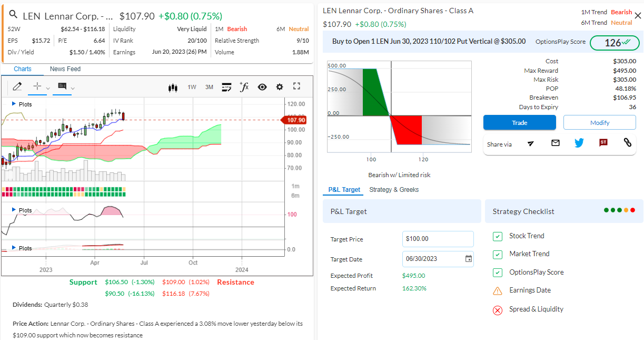Copy the trade share link

(628, 142)
